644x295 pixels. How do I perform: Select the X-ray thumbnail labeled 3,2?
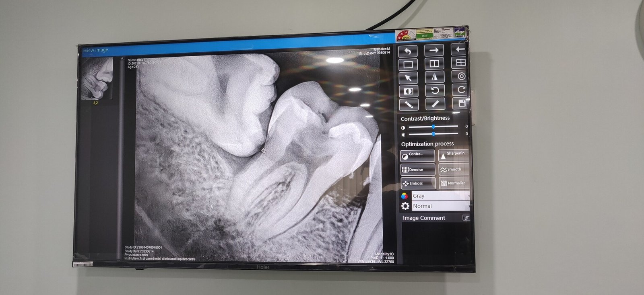pos(97,79)
